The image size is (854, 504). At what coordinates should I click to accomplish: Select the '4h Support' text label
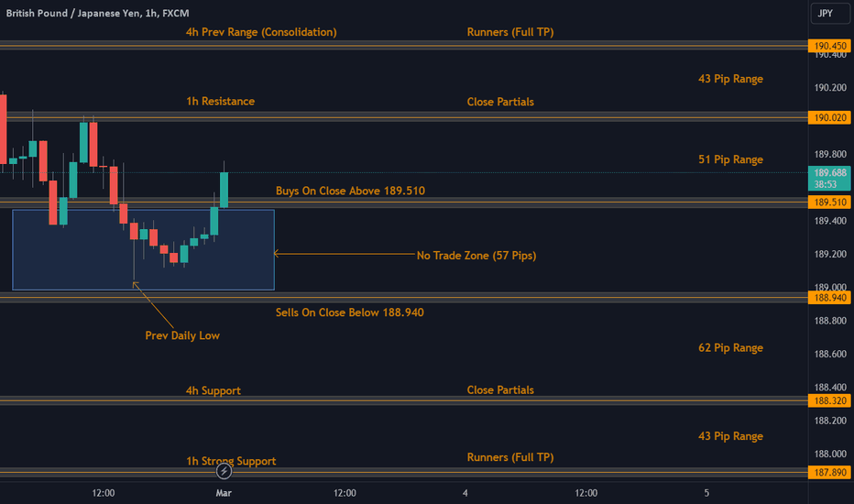[213, 390]
